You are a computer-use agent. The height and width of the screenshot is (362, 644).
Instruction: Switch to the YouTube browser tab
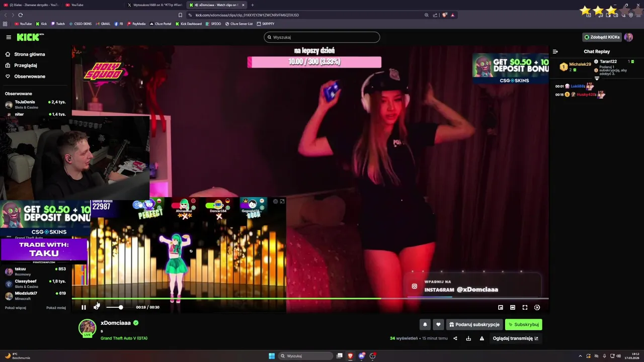pos(93,5)
